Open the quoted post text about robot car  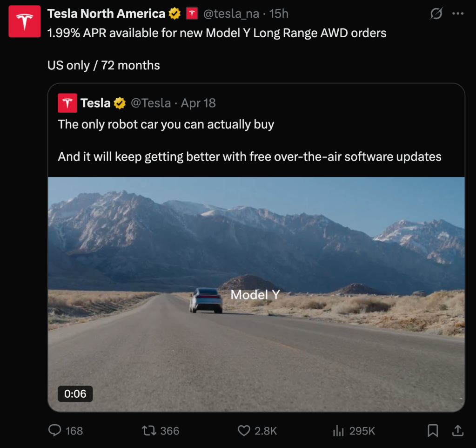pyautogui.click(x=166, y=125)
